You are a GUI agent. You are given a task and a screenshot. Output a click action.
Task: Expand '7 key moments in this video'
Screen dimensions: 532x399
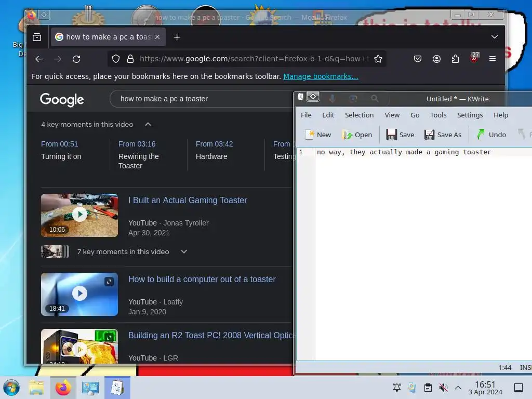pyautogui.click(x=184, y=252)
